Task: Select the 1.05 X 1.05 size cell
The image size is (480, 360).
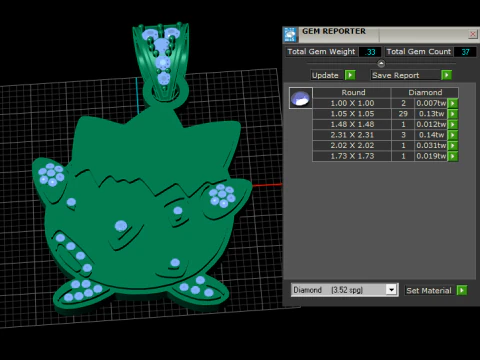Action: [352, 114]
